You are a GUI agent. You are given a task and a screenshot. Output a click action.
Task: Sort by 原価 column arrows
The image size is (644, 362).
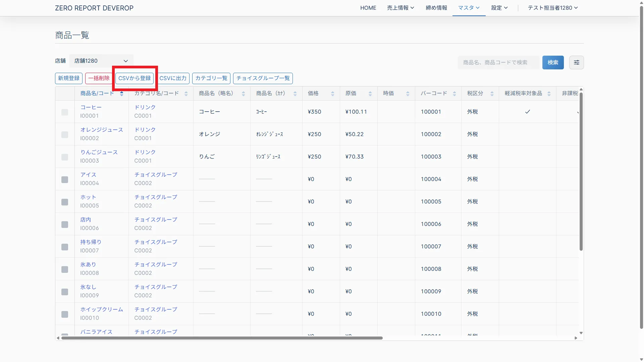[370, 94]
